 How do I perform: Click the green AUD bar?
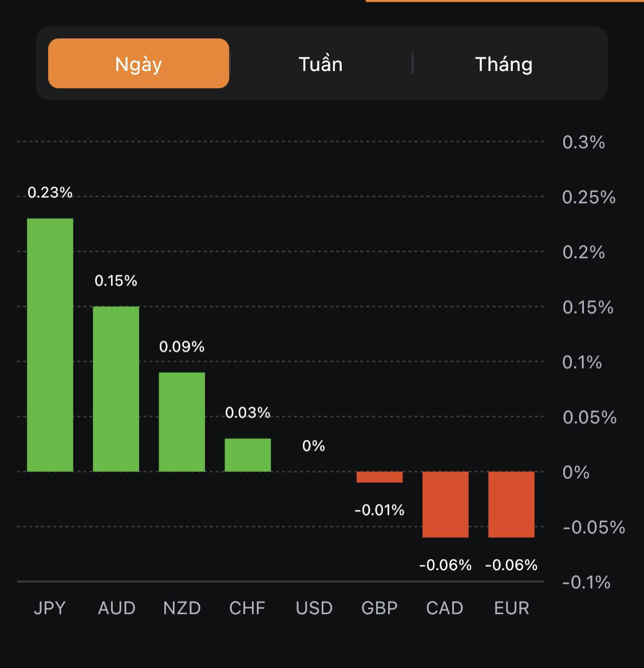116,389
